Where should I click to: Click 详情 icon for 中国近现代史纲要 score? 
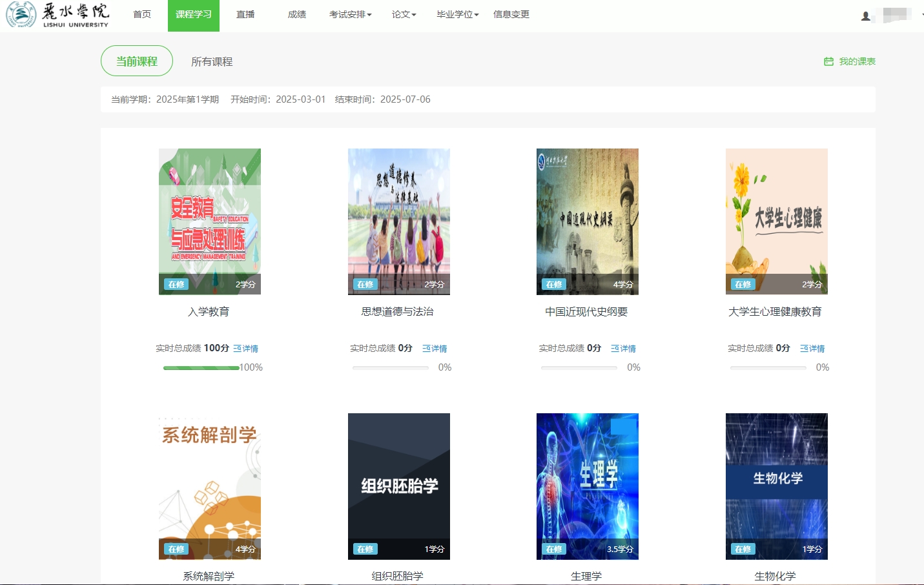coord(615,349)
